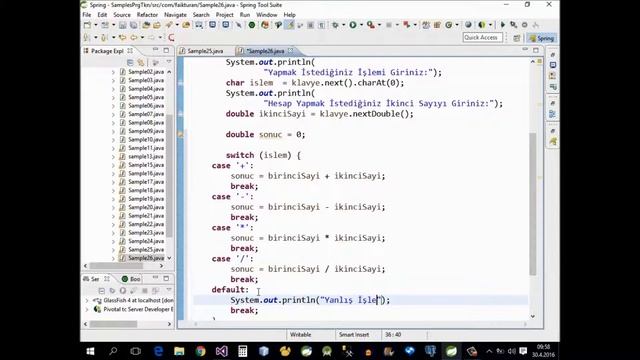The width and height of the screenshot is (640, 360).
Task: Open the dropdown arrow beside the New icon
Action: (96, 25)
